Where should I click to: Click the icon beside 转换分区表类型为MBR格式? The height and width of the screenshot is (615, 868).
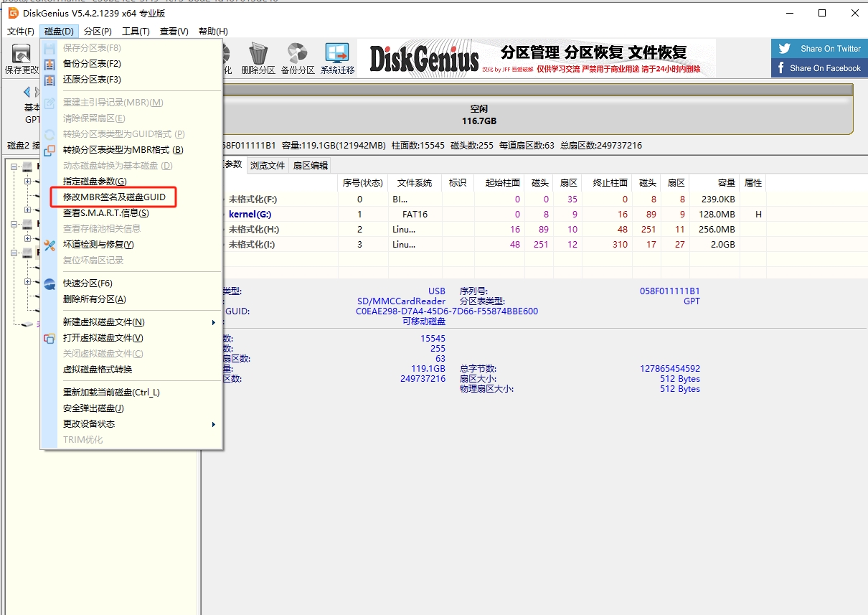[x=49, y=150]
